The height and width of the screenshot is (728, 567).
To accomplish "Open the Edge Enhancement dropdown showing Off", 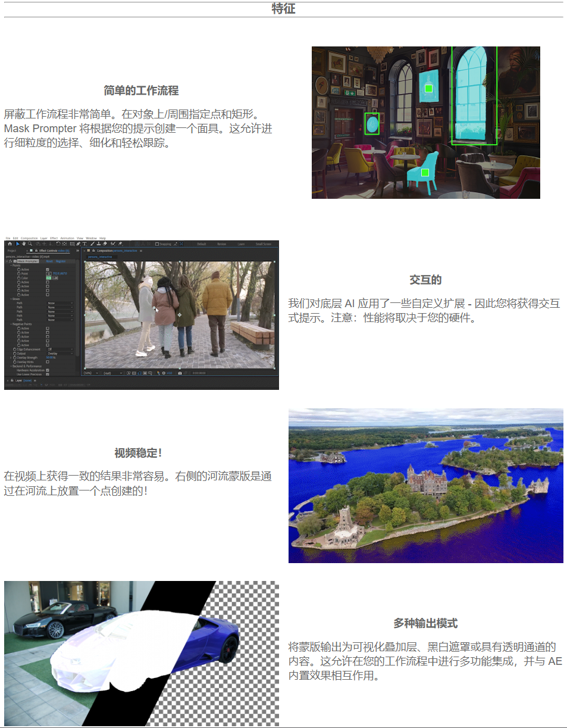I will tap(60, 349).
